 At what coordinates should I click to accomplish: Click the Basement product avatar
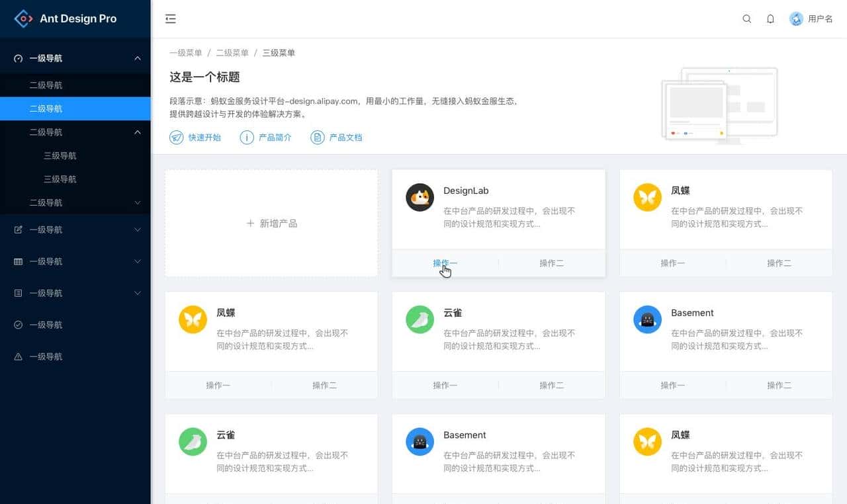647,319
